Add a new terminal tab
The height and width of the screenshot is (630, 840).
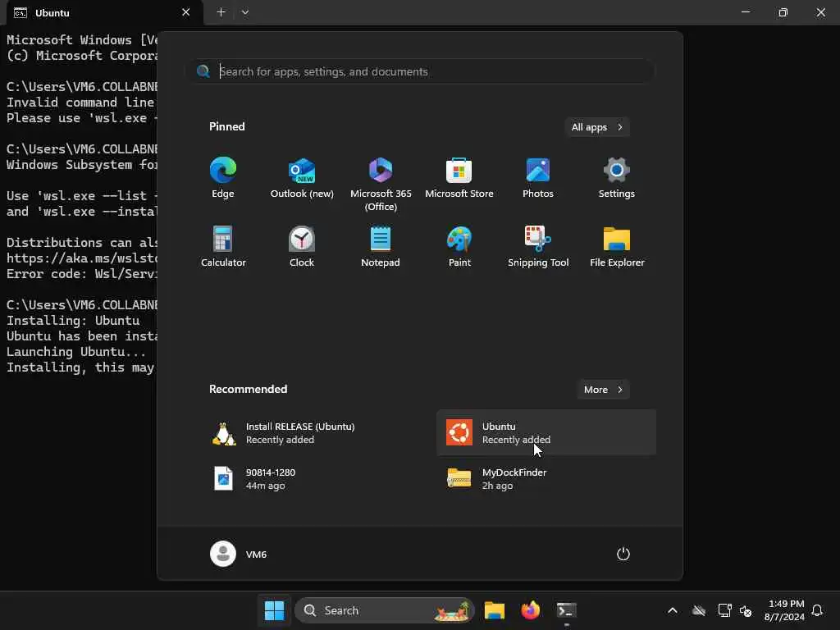(221, 11)
